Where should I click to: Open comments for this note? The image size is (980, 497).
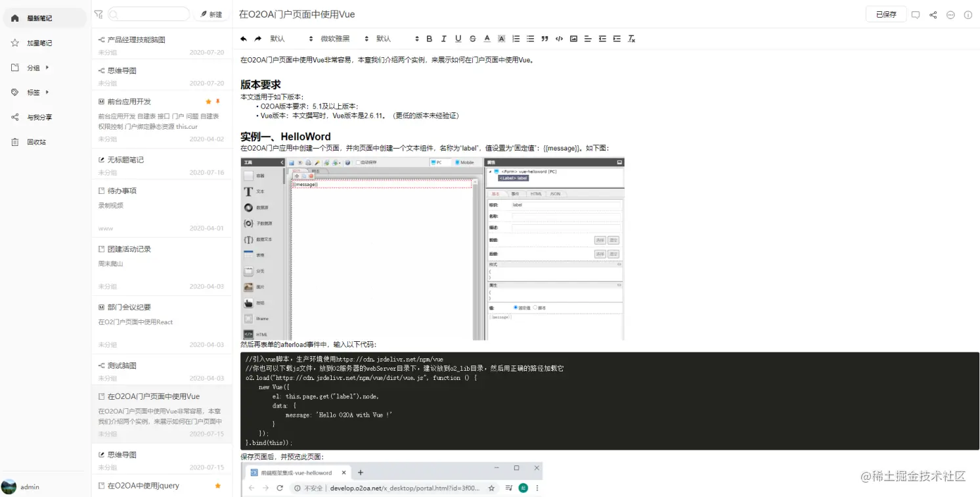click(916, 14)
